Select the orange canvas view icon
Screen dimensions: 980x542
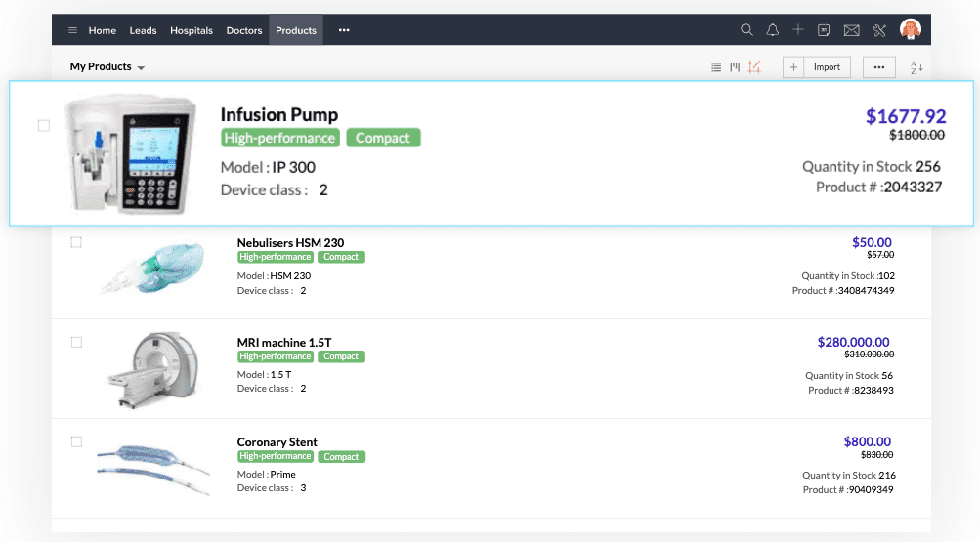[754, 67]
